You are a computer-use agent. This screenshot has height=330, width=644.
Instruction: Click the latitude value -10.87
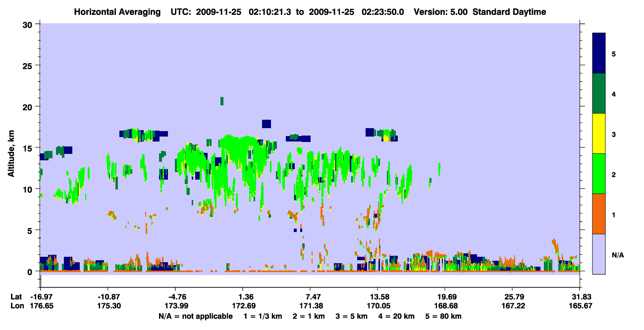click(107, 297)
